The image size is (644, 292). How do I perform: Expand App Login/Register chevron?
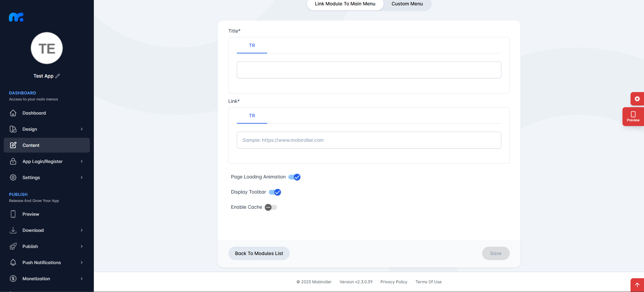point(82,161)
